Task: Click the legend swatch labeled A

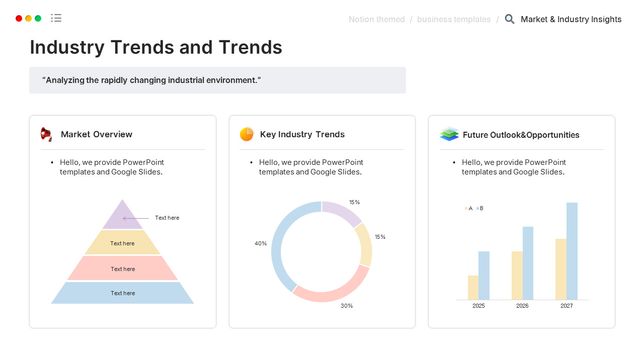Action: (x=466, y=208)
